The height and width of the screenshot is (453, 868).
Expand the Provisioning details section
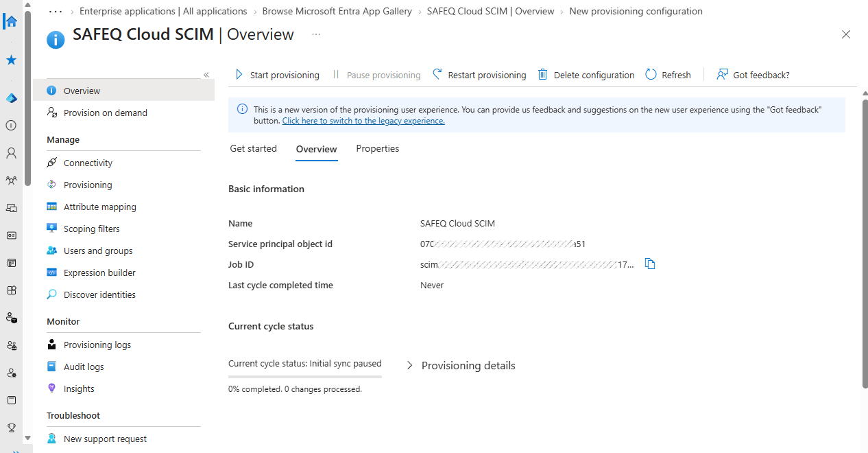click(461, 366)
